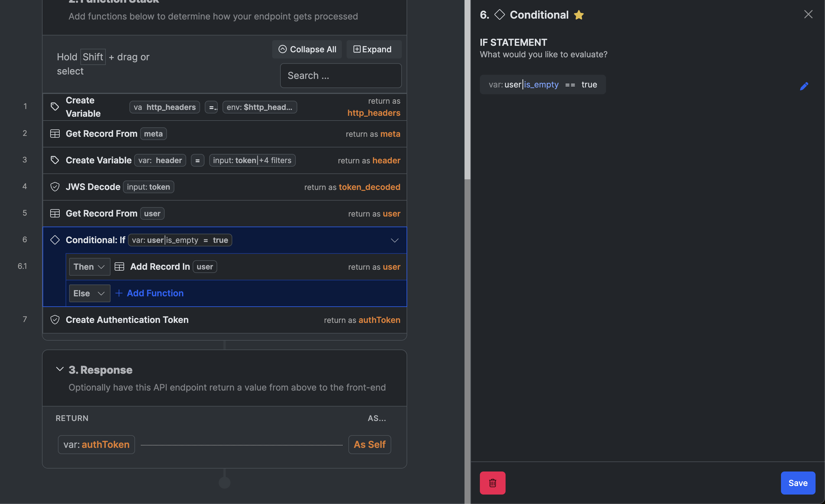Image resolution: width=825 pixels, height=504 pixels.
Task: Click the var: authTokenreturn chip
Action: 96,444
